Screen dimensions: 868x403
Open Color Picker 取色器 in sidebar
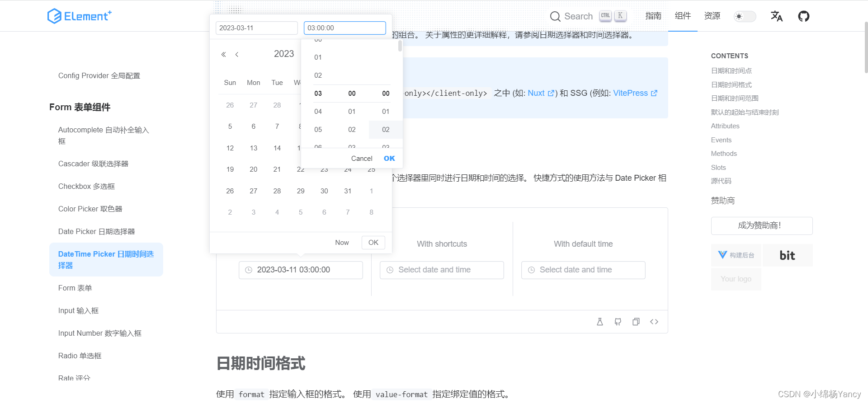click(90, 209)
